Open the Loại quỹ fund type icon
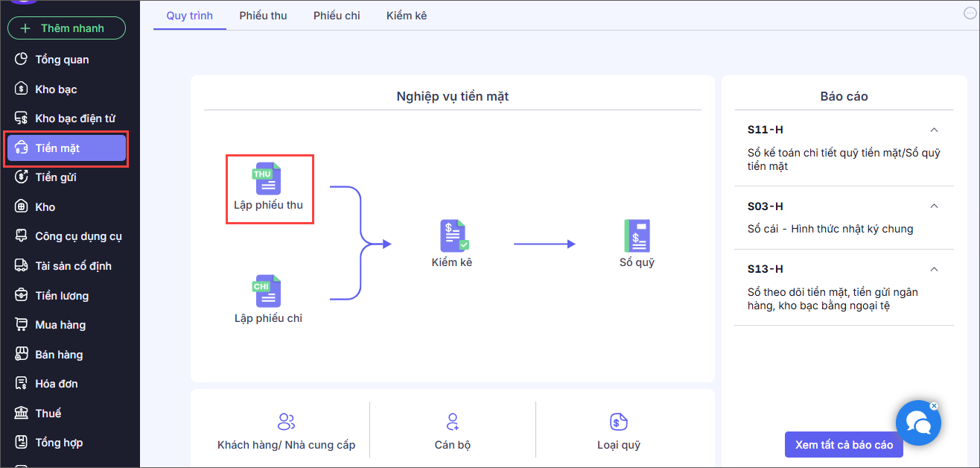The height and width of the screenshot is (468, 980). (x=619, y=422)
